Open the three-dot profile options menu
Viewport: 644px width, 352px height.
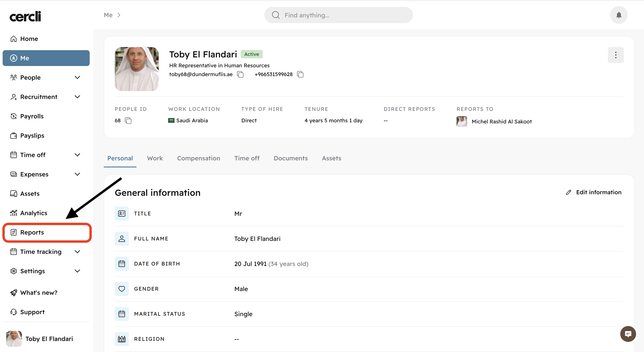[x=615, y=55]
